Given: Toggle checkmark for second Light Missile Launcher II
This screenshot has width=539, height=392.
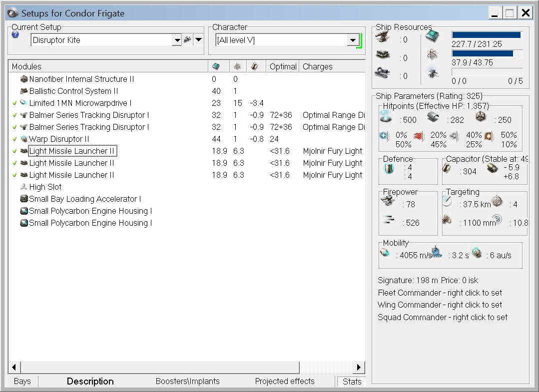Looking at the screenshot, I should click(x=14, y=163).
